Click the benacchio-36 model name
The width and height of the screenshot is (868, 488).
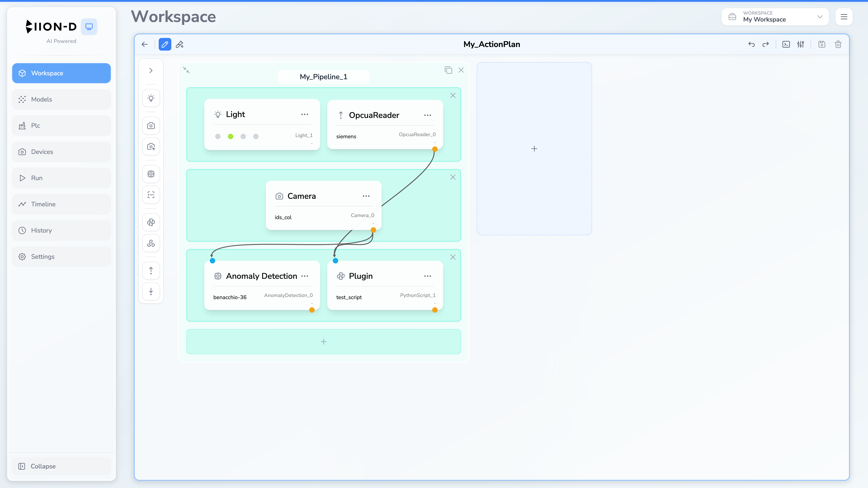tap(230, 297)
